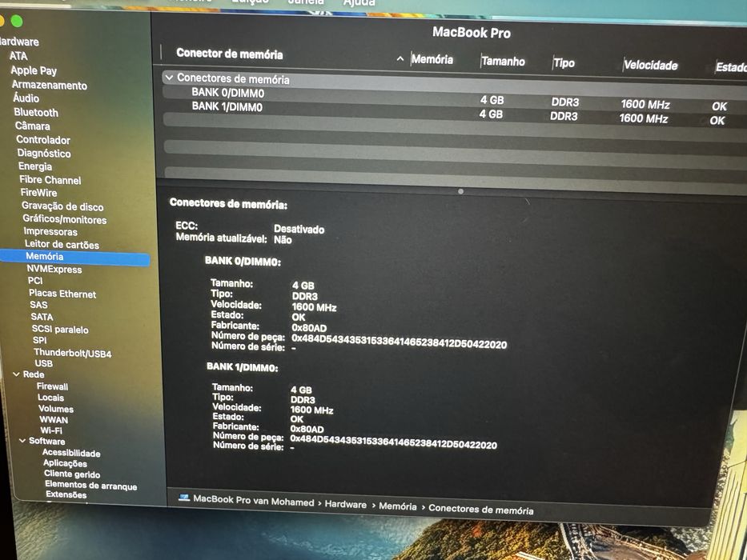The height and width of the screenshot is (560, 747).
Task: Select Extensões under Software
Action: click(66, 494)
